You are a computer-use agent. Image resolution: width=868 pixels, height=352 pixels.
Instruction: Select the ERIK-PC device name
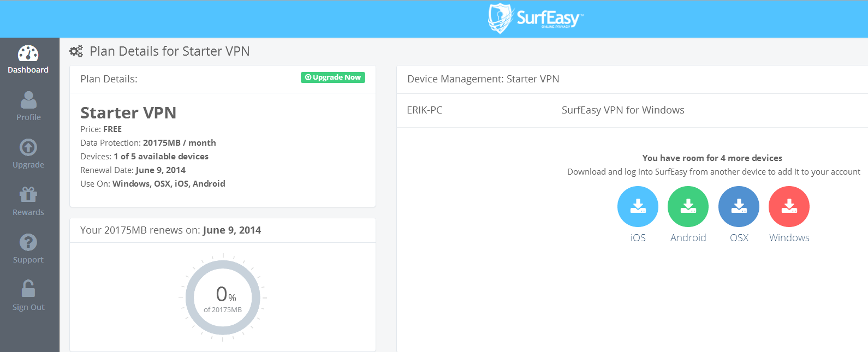coord(424,110)
